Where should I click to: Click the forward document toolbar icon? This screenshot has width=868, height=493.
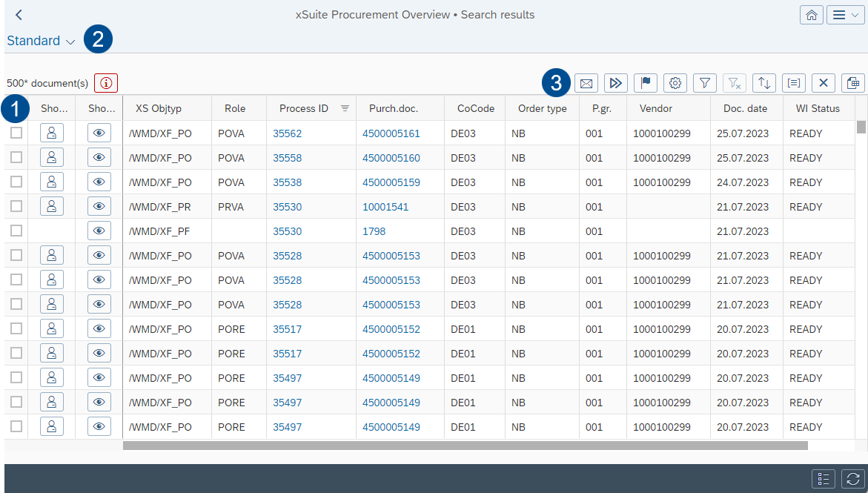[x=615, y=82]
